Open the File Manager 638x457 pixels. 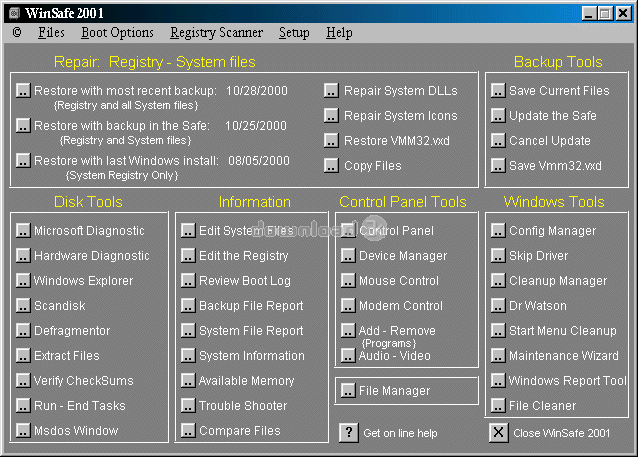pos(348,391)
